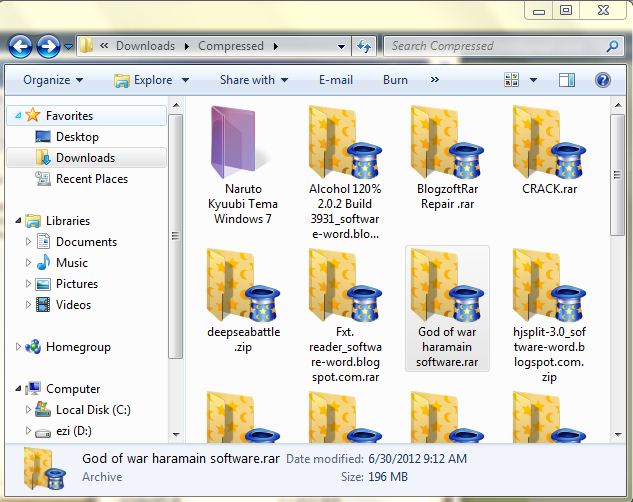Select Naruto Kyuubi Tema Windows 7 folder
This screenshot has height=502, width=633.
pos(243,165)
